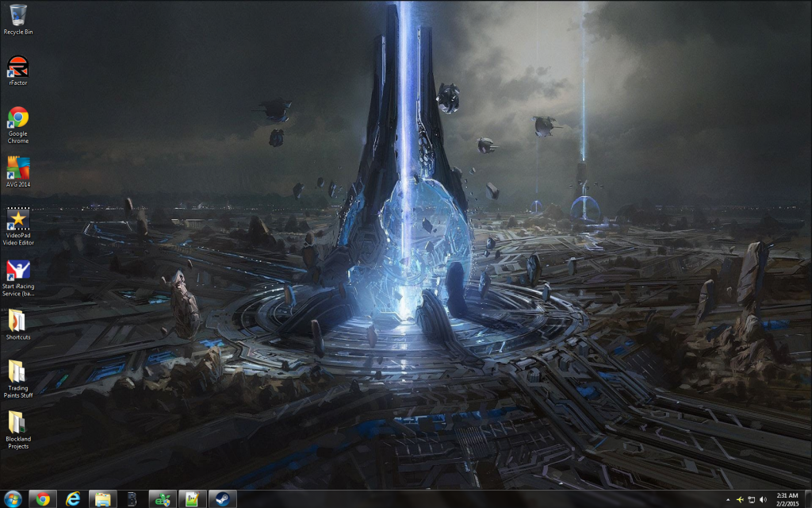
Task: Open Windows Explorer from the taskbar
Action: click(102, 499)
